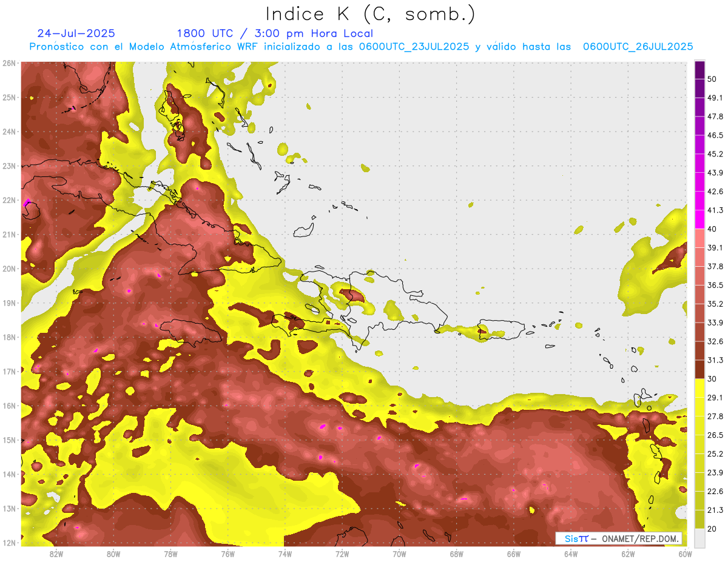Screen dimensions: 728x562
Task: Select the colorbar value '45.2'
Action: (x=715, y=154)
